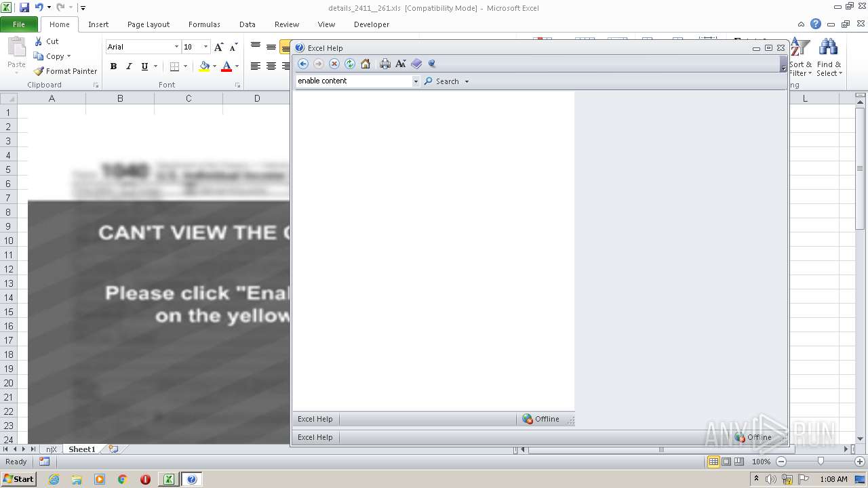Screen dimensions: 868x488
Task: Cut the selection
Action: (x=47, y=41)
